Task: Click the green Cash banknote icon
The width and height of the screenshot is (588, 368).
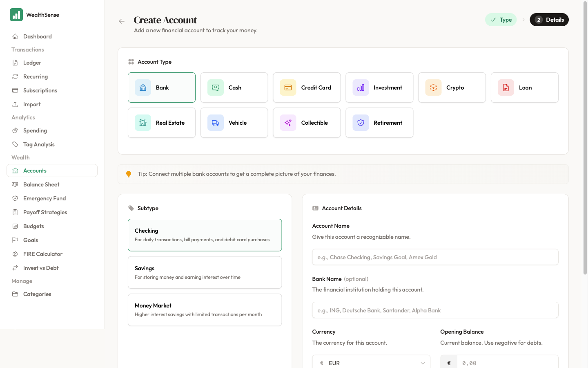Action: (x=216, y=88)
